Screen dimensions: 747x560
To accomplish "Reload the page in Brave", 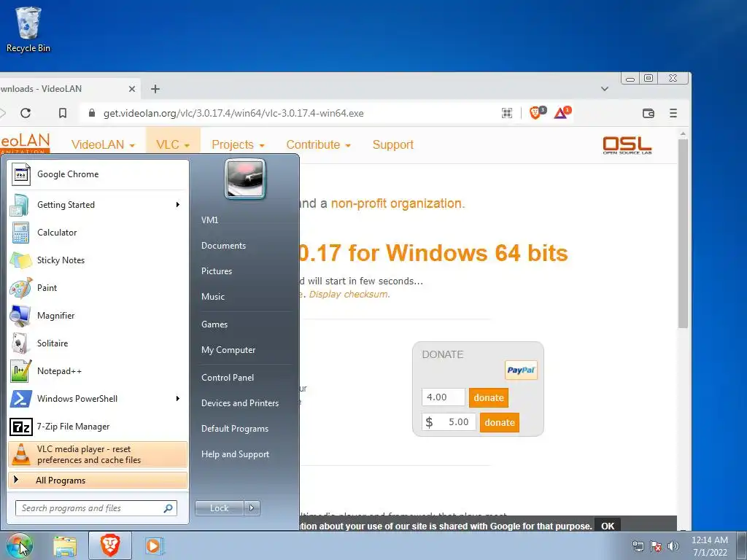I will point(26,113).
